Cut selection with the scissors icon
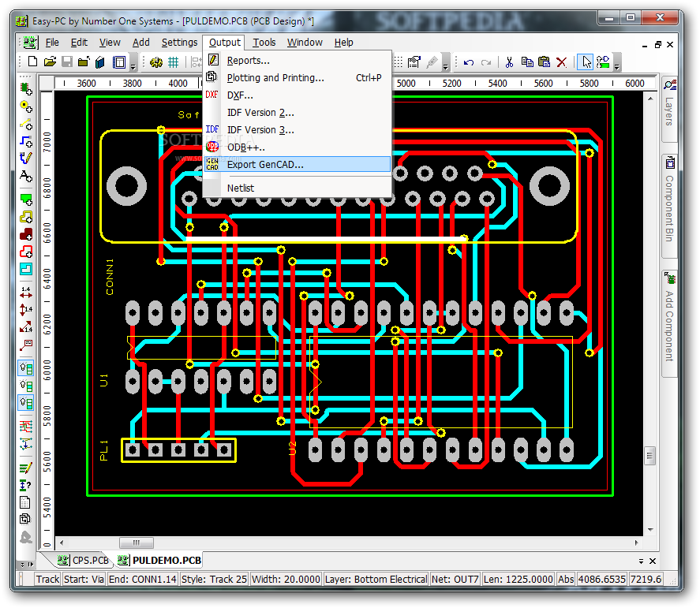This screenshot has height=608, width=700. coord(509,62)
